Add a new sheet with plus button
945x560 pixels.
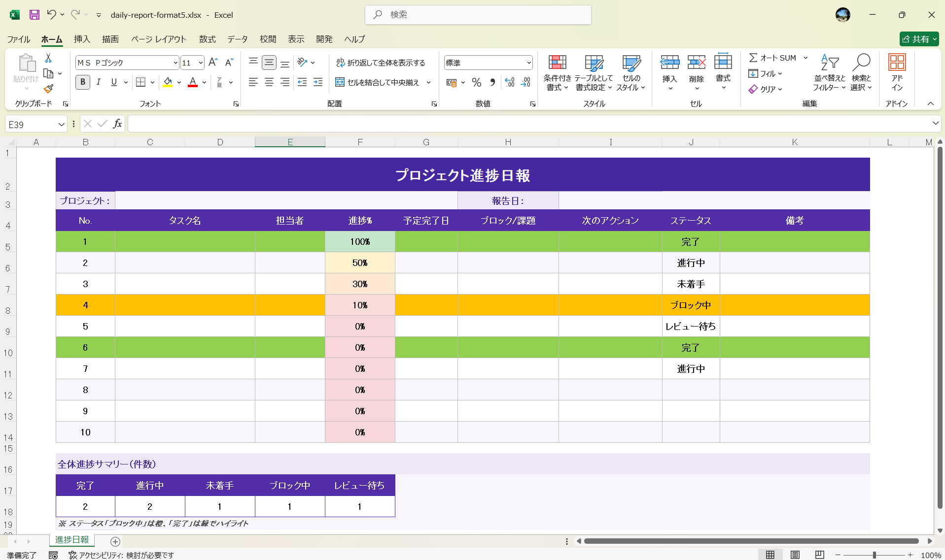115,541
